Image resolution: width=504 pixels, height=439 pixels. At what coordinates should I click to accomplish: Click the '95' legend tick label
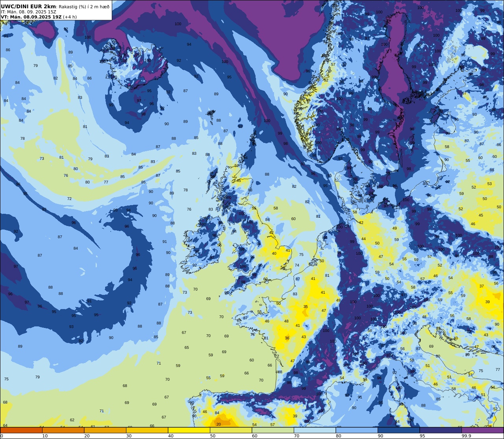point(422,436)
